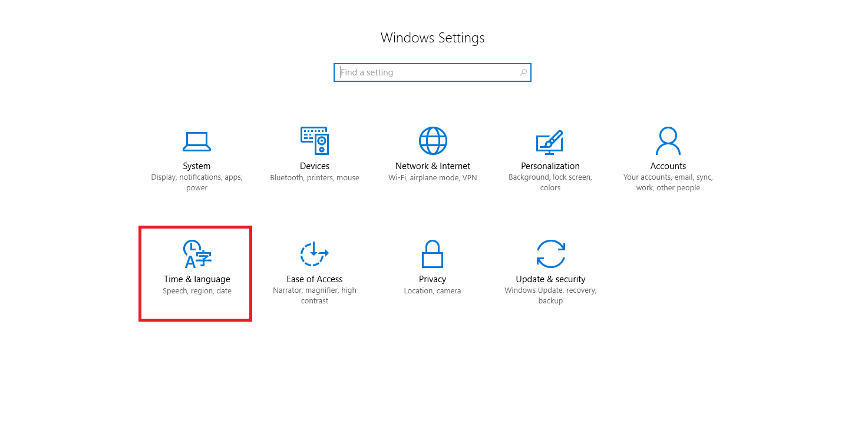Image resolution: width=868 pixels, height=443 pixels.
Task: Click the Windows Settings heading
Action: [x=433, y=38]
